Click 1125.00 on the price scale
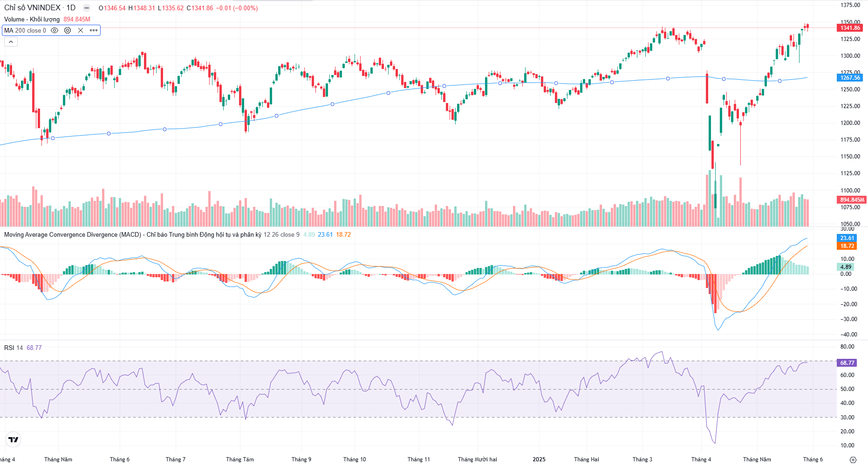The width and height of the screenshot is (868, 466). tap(850, 173)
